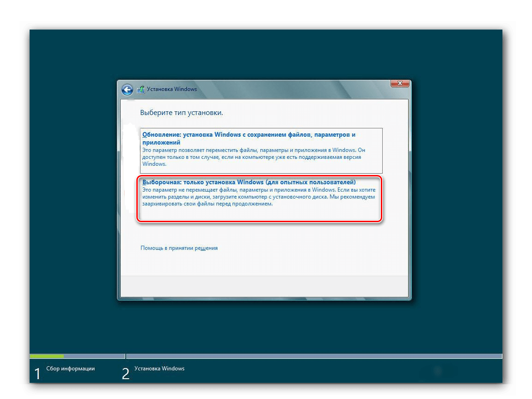Click step 2 Установка Windows label at bottom
Viewport: 532px width, 399px height.
[x=159, y=369]
